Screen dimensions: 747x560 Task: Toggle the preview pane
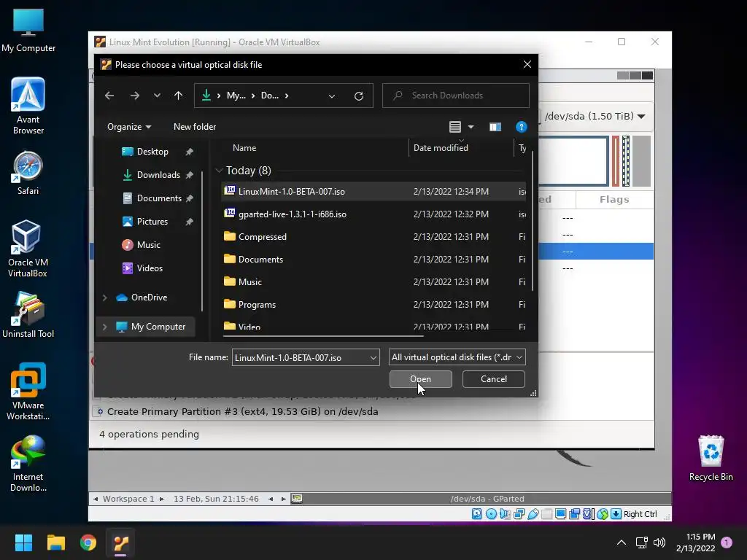[495, 127]
